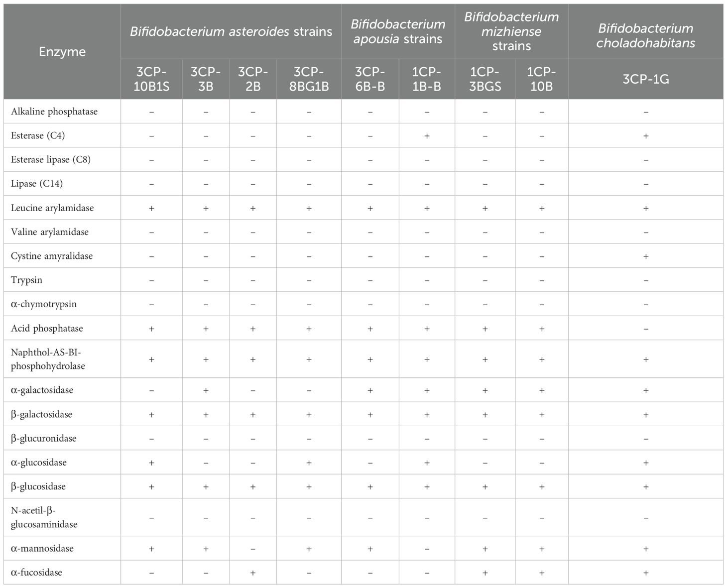Select the 1CP-1B-B strain column header
727x588 pixels.
pos(427,79)
